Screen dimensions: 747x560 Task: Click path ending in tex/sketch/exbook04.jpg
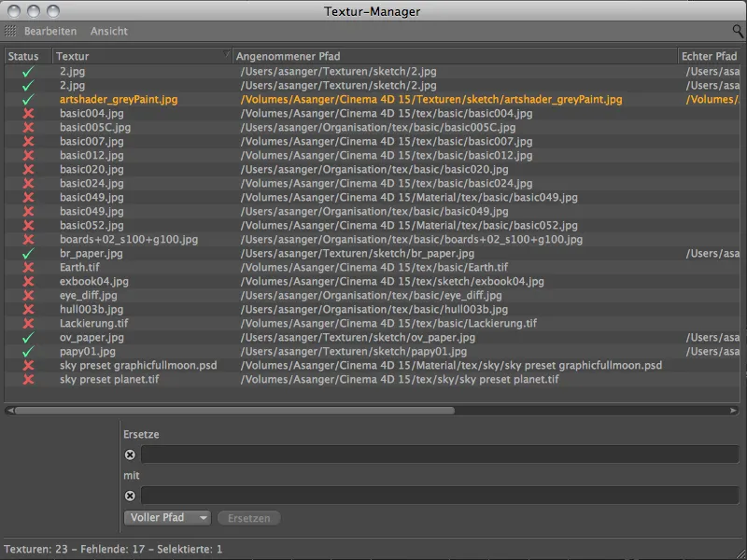click(x=392, y=282)
